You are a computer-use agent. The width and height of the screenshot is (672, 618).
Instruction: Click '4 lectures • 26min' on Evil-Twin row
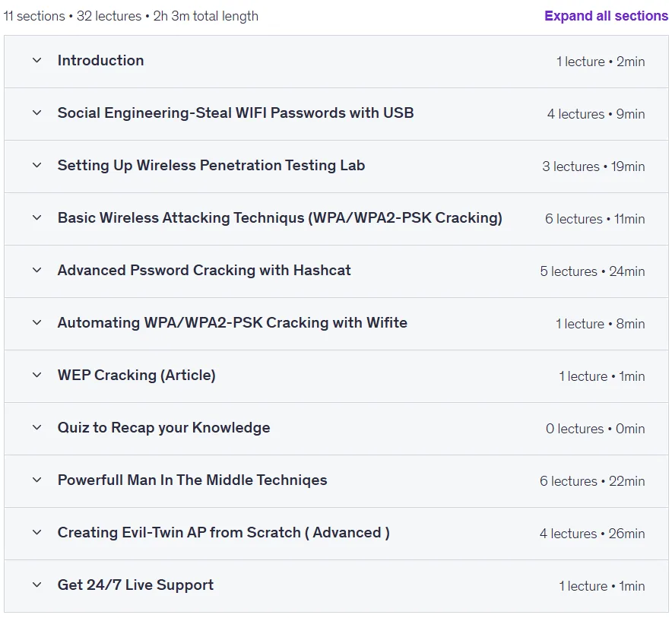click(592, 534)
